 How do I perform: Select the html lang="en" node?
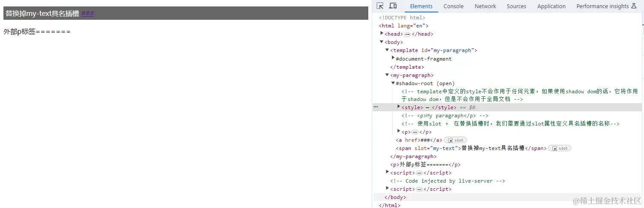[x=403, y=26]
